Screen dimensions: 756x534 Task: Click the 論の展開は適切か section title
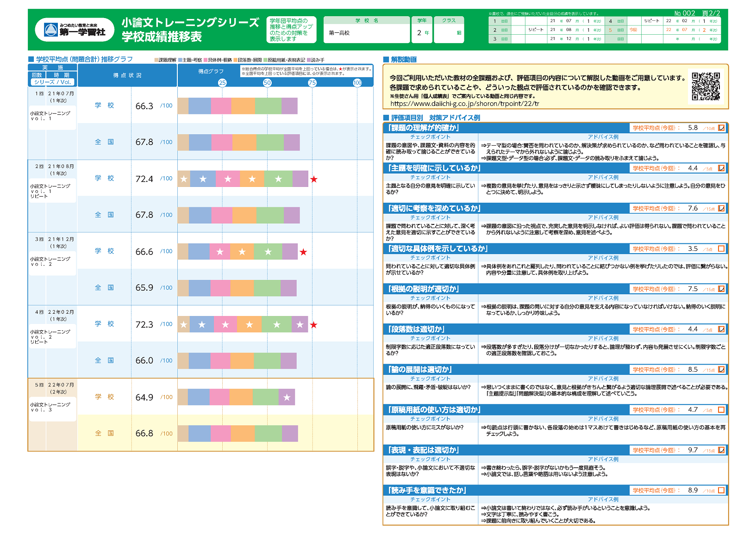[420, 369]
